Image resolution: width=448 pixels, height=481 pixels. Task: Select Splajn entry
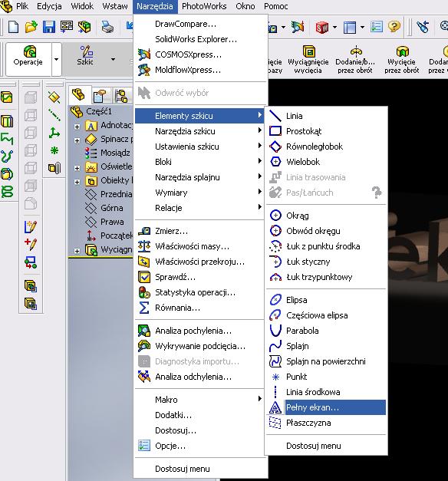pos(326,346)
